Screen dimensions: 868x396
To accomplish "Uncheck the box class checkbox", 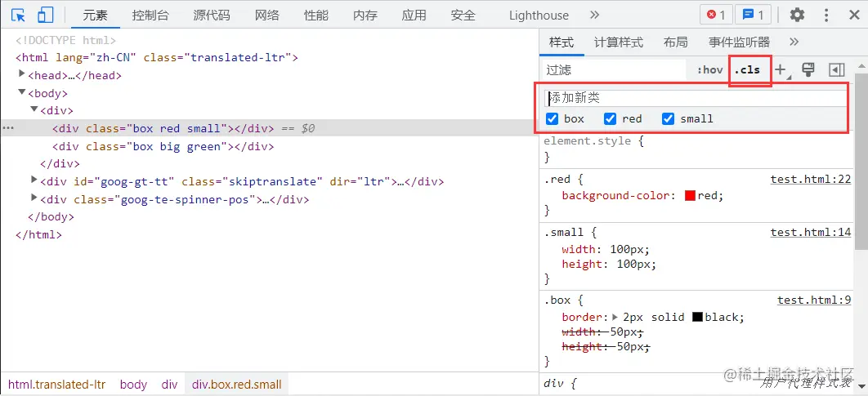I will tap(552, 118).
